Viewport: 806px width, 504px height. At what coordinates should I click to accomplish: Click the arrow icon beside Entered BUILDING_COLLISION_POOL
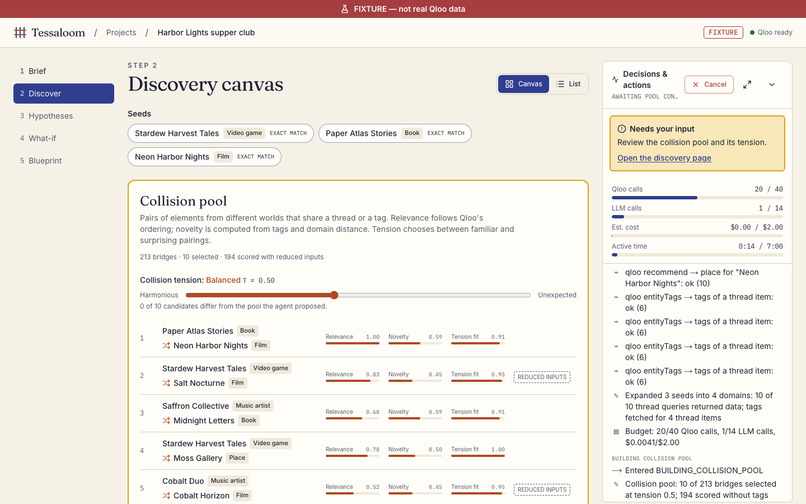point(616,471)
